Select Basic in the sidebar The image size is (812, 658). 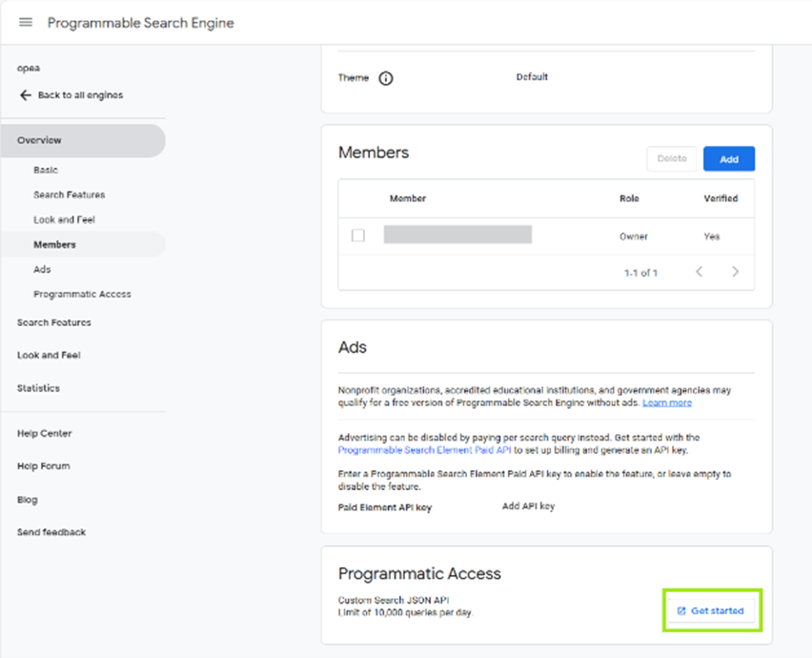click(x=46, y=170)
